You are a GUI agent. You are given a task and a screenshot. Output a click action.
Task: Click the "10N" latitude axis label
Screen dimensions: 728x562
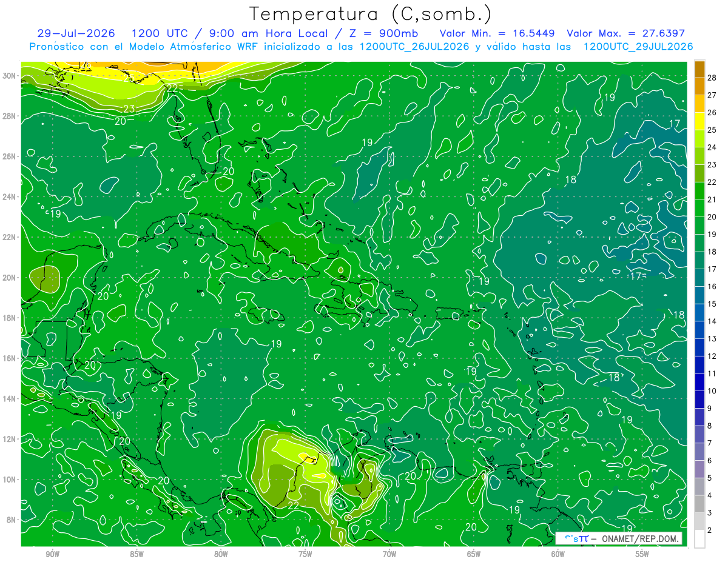(x=10, y=480)
